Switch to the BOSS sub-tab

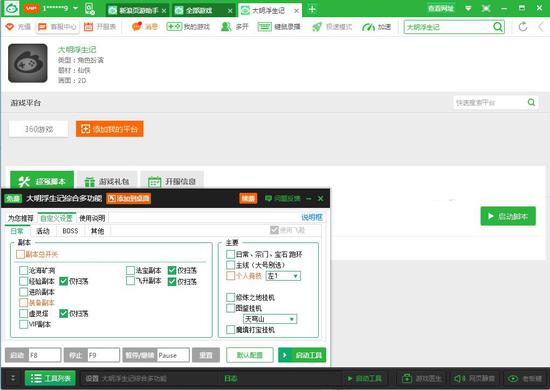coord(70,231)
